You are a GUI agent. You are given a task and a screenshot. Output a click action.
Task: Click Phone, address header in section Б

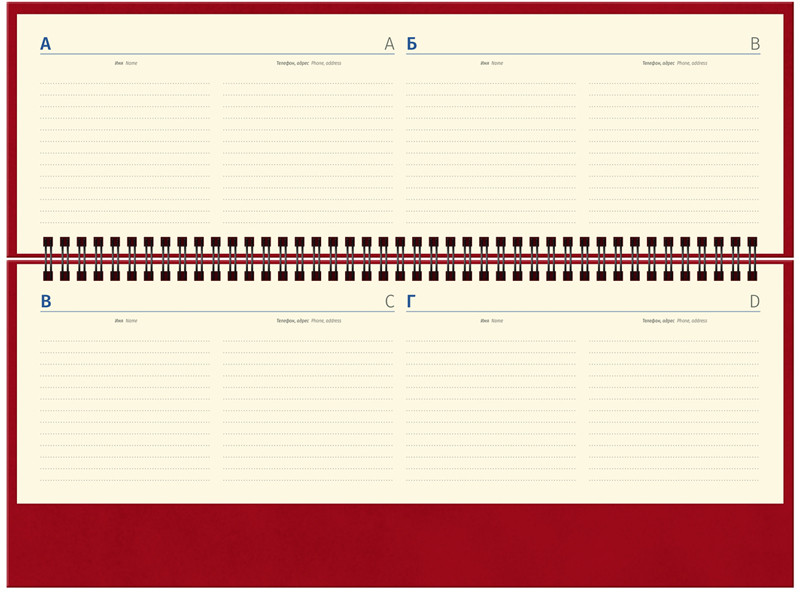tap(675, 63)
